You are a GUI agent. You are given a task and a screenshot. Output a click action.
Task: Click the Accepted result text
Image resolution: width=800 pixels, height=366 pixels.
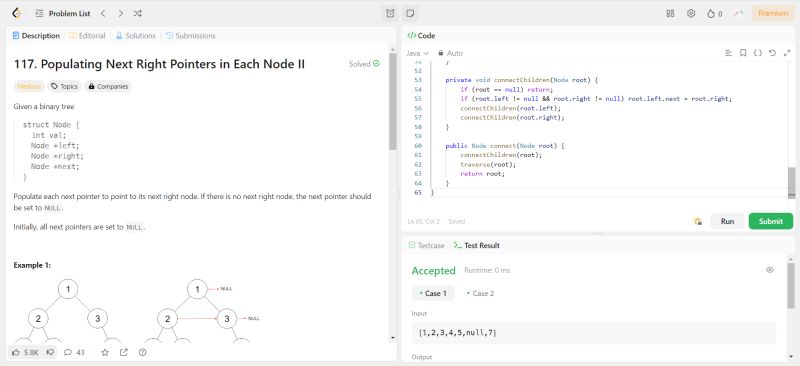[x=433, y=271]
